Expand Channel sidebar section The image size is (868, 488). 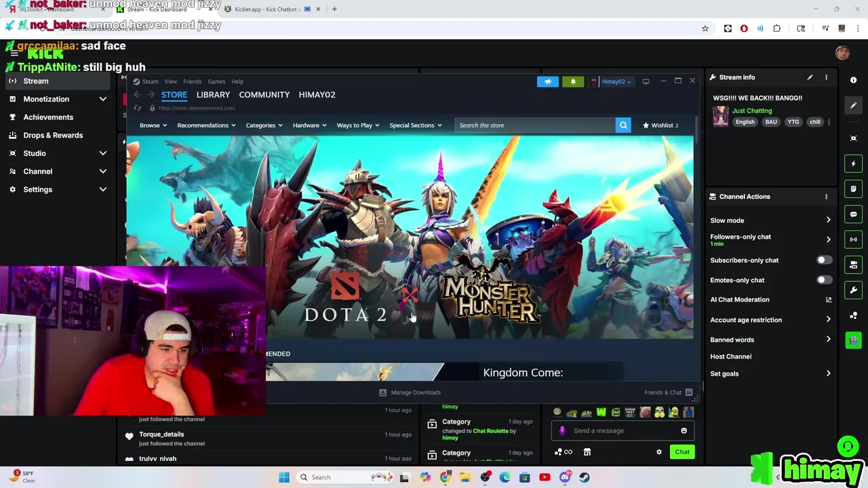pos(102,171)
